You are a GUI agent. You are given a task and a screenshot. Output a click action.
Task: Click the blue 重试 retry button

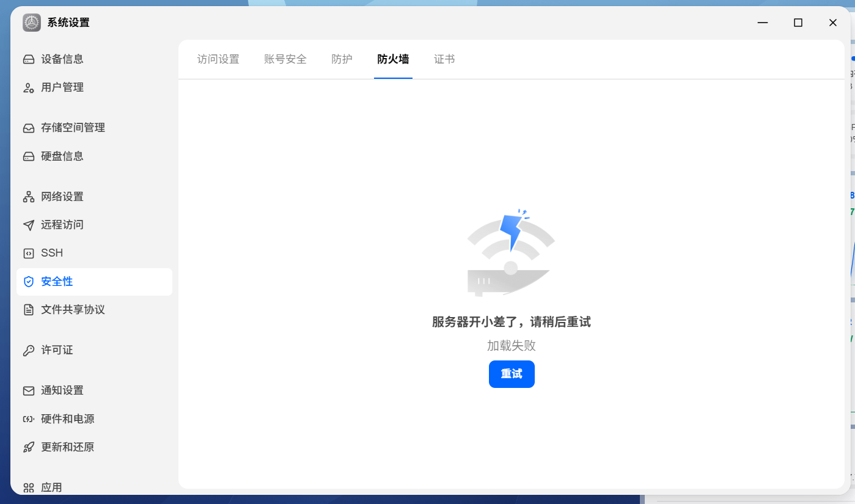tap(512, 374)
